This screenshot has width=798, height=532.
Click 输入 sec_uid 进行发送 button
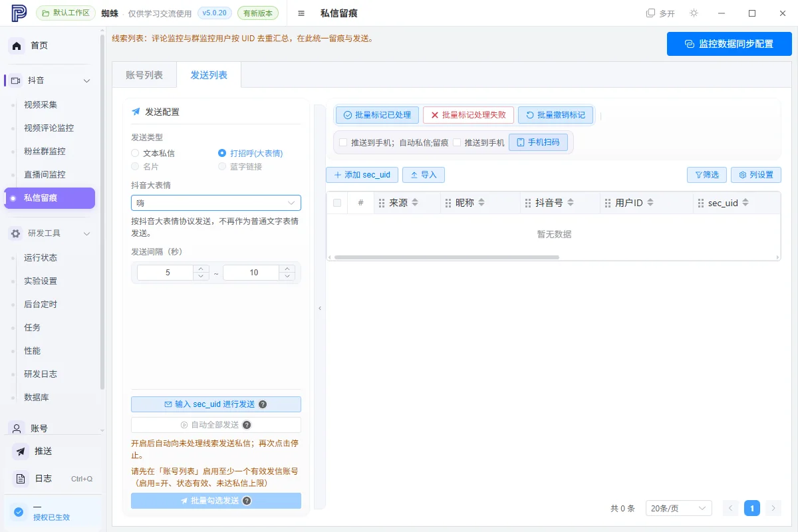(x=216, y=404)
